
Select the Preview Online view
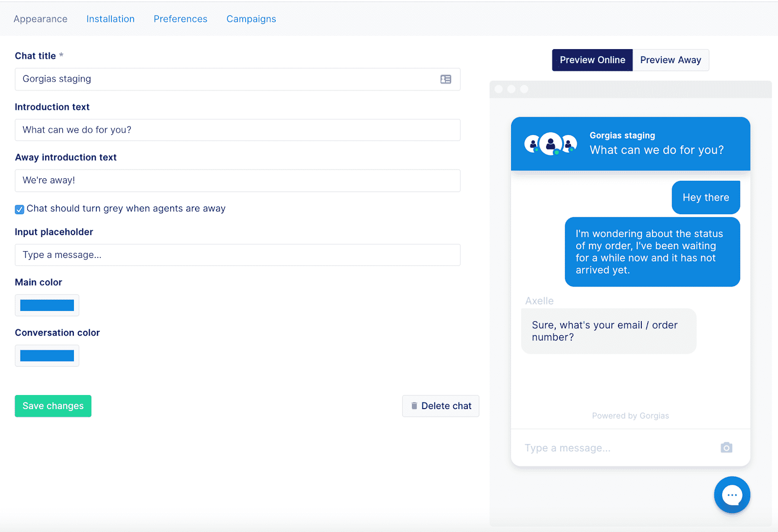[592, 60]
